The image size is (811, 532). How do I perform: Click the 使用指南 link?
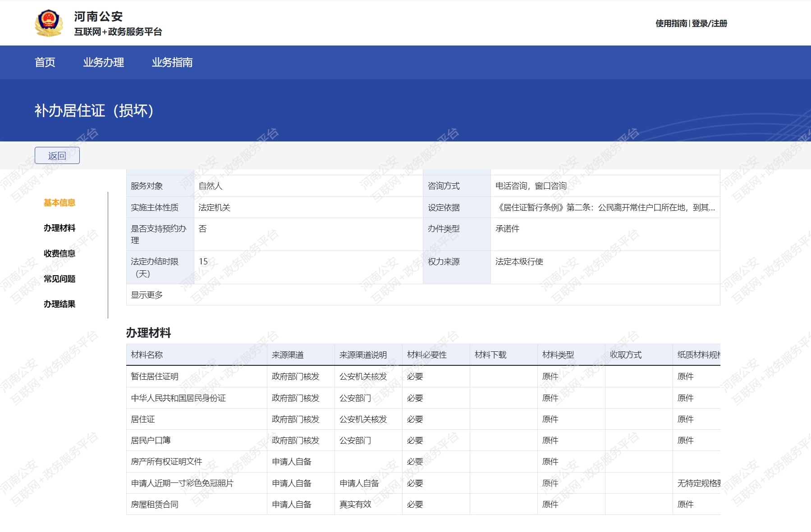671,23
